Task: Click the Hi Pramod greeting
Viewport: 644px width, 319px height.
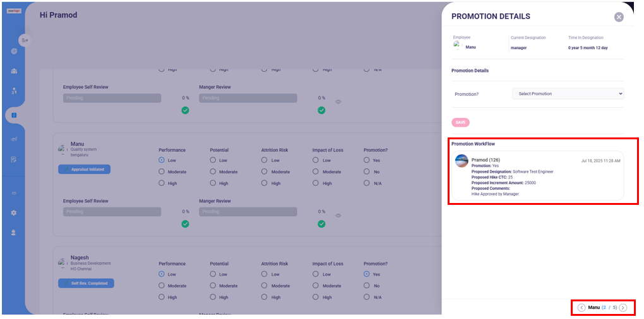Action: [x=58, y=15]
